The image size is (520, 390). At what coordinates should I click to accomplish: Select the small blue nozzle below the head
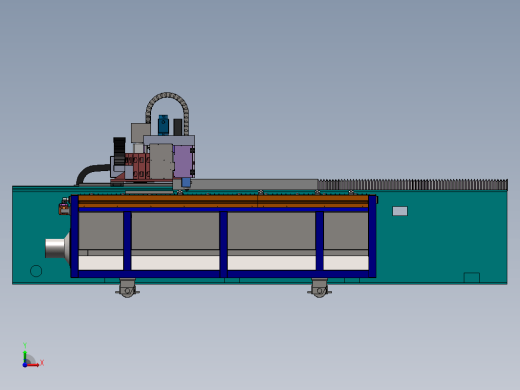pyautogui.click(x=186, y=182)
